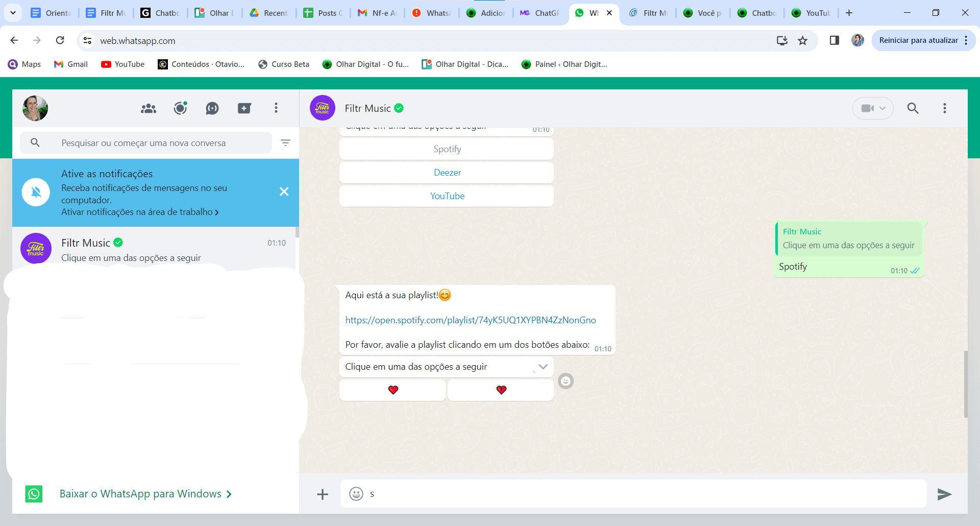Click the quoted Filtr Music reply
The width and height of the screenshot is (980, 526).
pyautogui.click(x=848, y=238)
